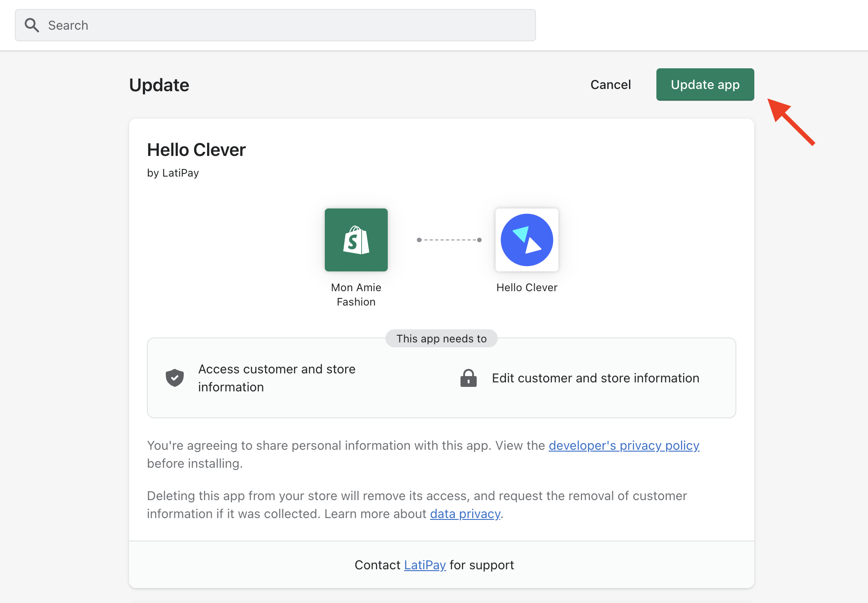Click Access customer and store information text

[x=276, y=378]
